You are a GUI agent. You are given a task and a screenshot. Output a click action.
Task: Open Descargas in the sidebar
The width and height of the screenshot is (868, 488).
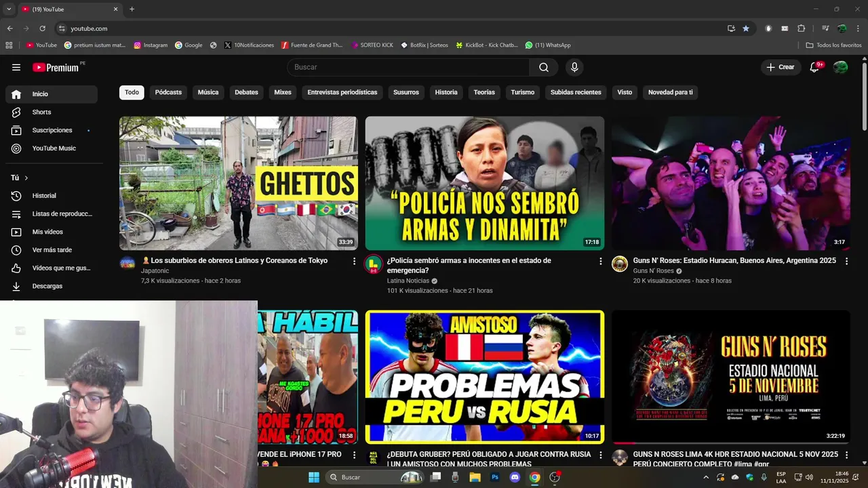pyautogui.click(x=52, y=286)
